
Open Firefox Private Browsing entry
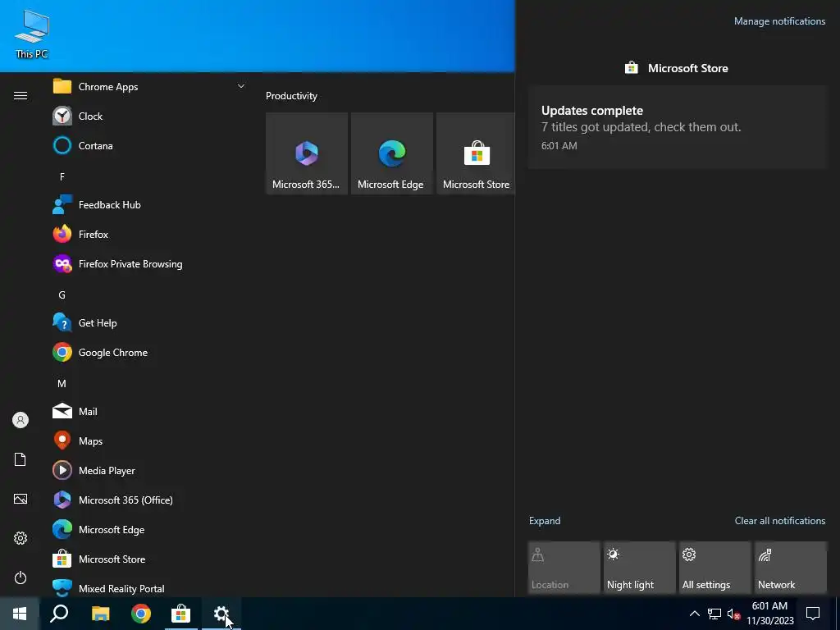pyautogui.click(x=149, y=263)
